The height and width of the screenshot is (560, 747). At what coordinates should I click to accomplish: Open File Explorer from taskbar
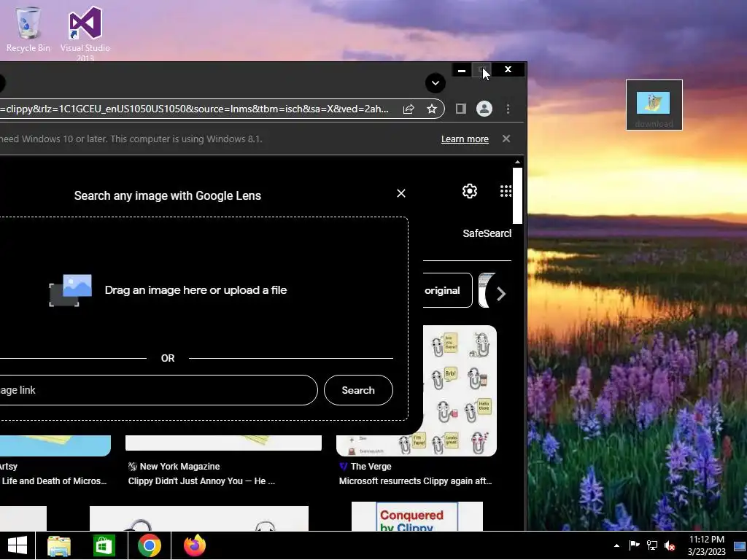(59, 545)
